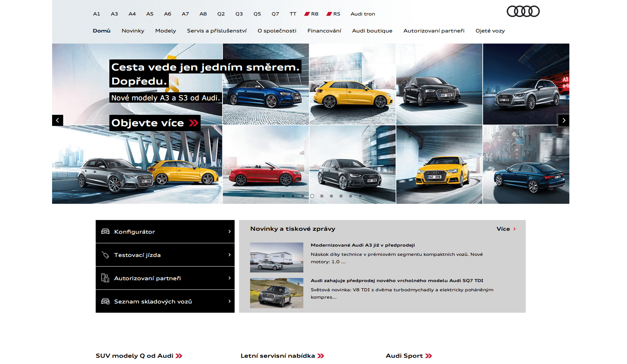The width and height of the screenshot is (627, 364).
Task: Click the key icon beside Testovací jízda
Action: [105, 255]
